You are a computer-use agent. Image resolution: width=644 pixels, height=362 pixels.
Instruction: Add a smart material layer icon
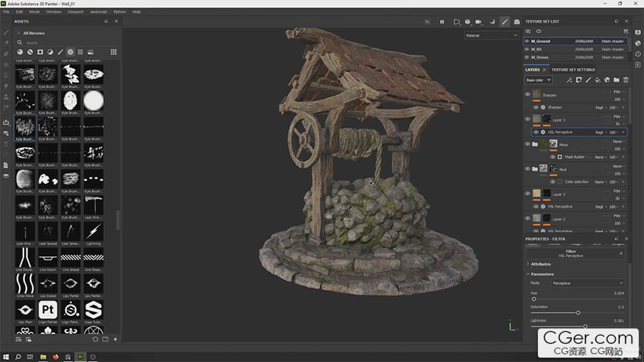coord(607,80)
